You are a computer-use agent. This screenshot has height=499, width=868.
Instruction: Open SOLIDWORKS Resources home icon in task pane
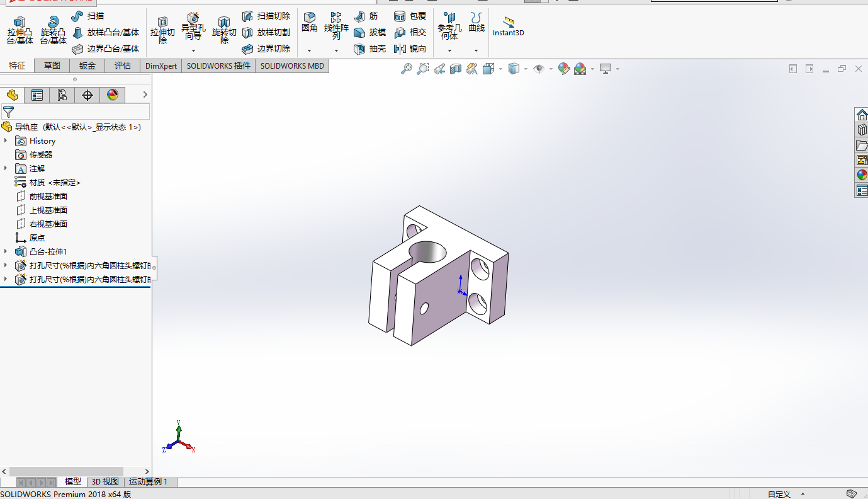pos(862,115)
